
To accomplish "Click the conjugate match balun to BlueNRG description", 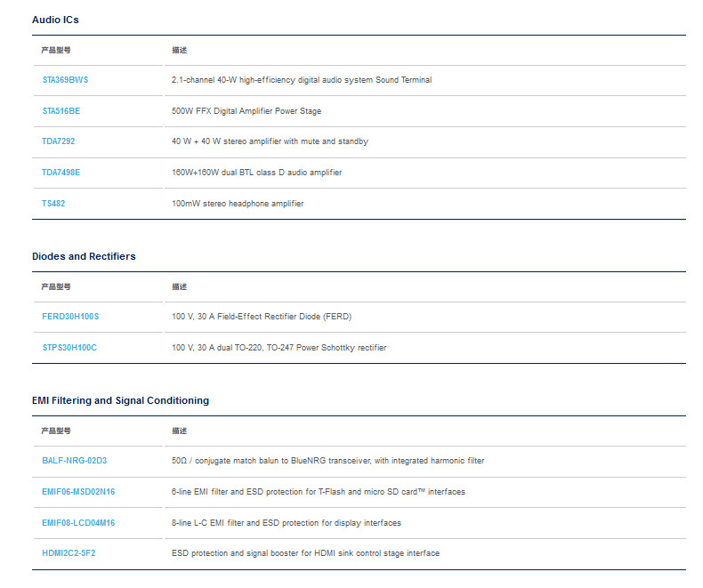I will tap(328, 460).
